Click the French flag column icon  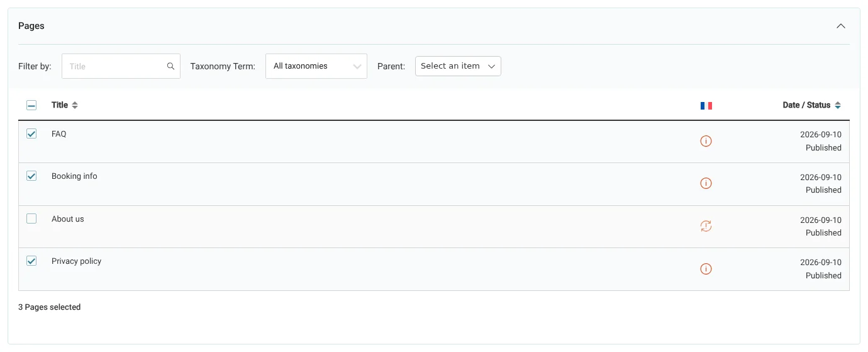pos(706,106)
